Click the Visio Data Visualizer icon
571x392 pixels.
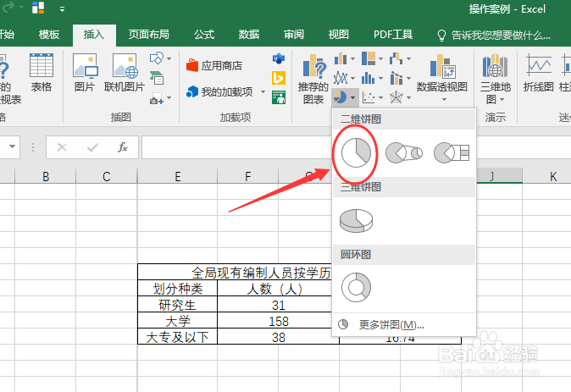click(x=279, y=58)
